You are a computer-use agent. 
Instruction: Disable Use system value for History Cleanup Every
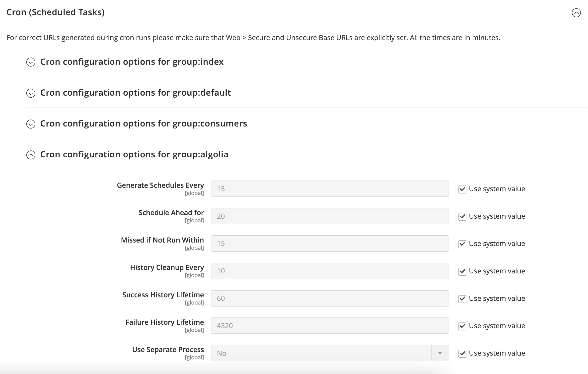pos(462,272)
